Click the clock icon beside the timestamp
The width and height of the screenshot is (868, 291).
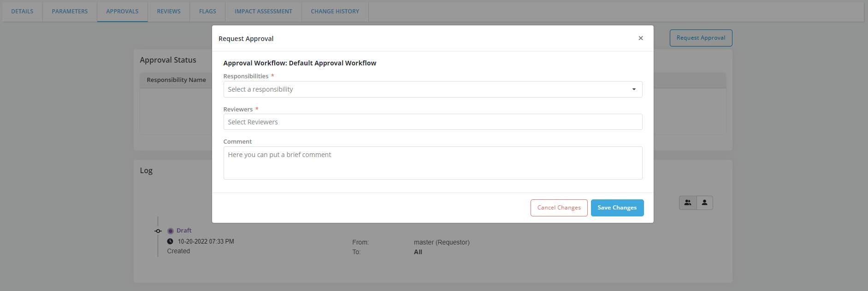(x=170, y=241)
